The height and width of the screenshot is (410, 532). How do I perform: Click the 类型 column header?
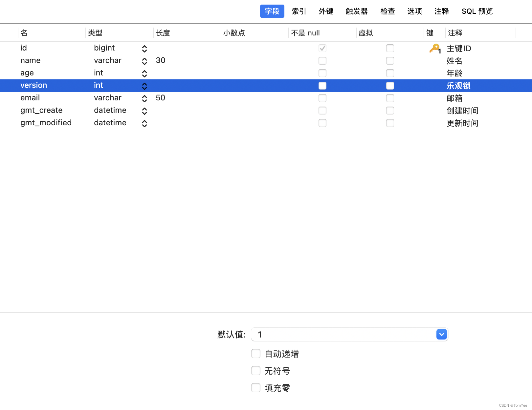click(95, 33)
